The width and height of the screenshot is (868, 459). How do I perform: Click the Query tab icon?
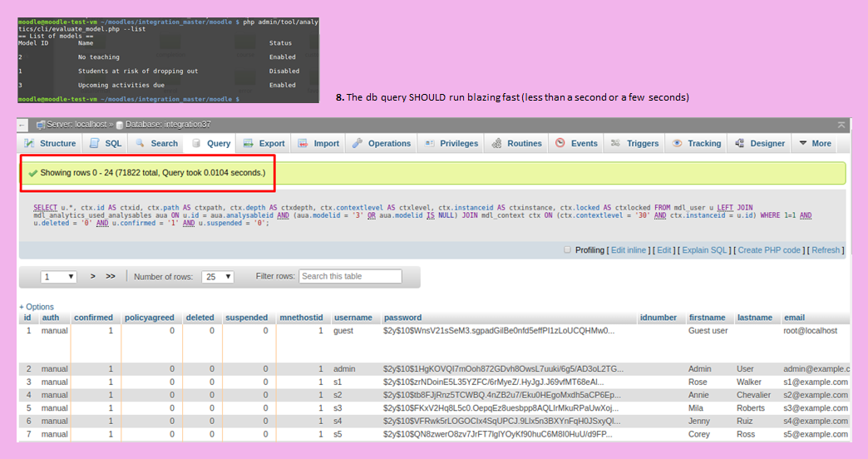[196, 143]
